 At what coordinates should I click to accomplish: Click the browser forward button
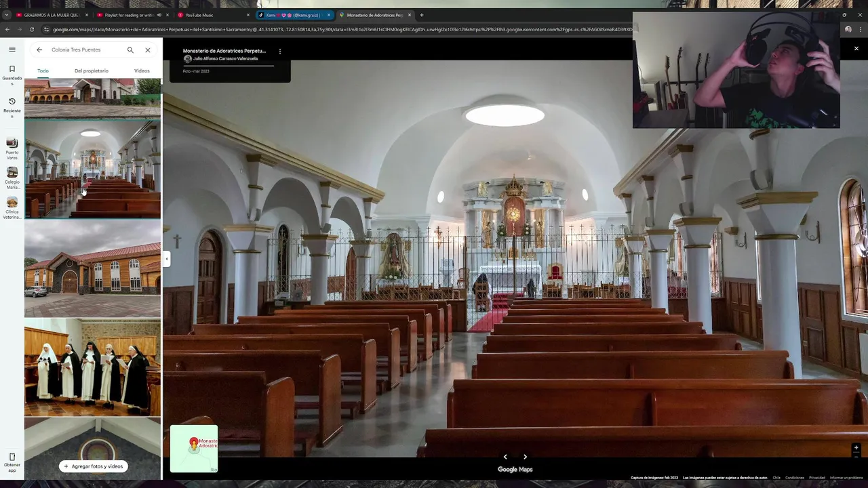[x=20, y=29]
